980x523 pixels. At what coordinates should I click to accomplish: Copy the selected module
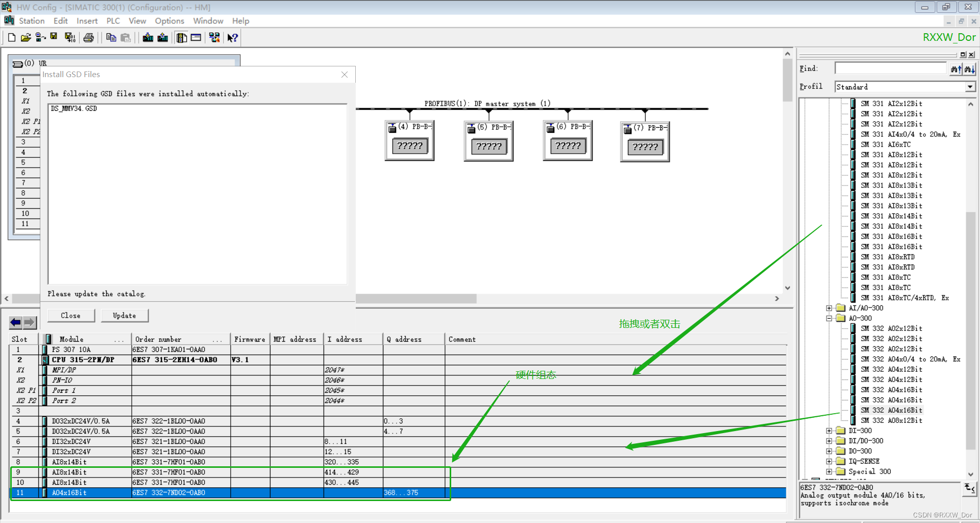tap(111, 37)
